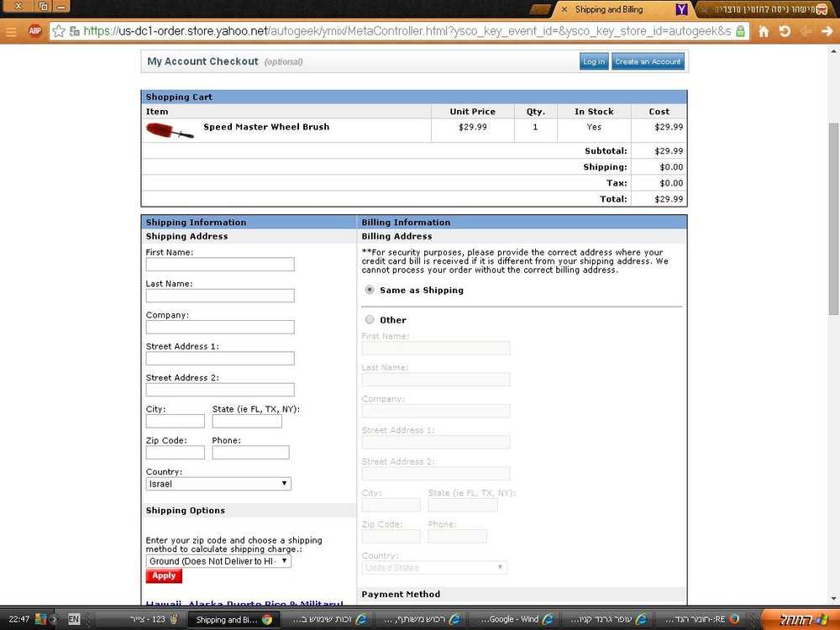Click the 22:47 taskbar clock
The image size is (840, 630).
18,619
